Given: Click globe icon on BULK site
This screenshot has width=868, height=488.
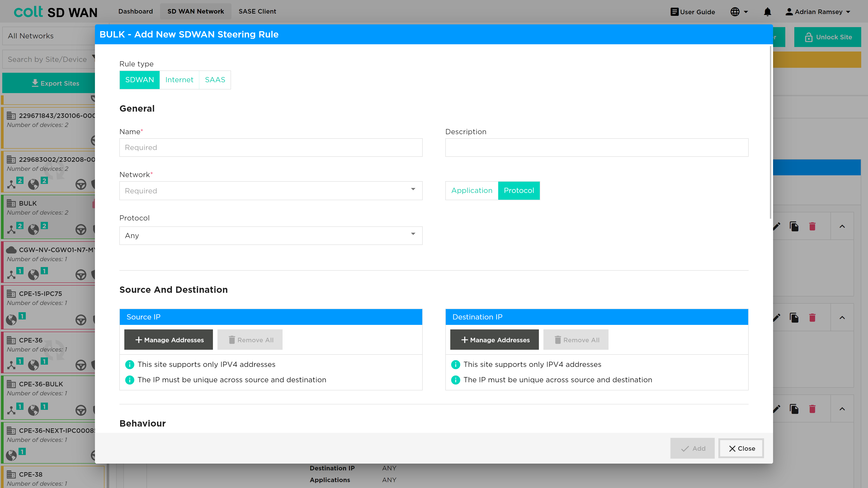Looking at the screenshot, I should click(33, 229).
